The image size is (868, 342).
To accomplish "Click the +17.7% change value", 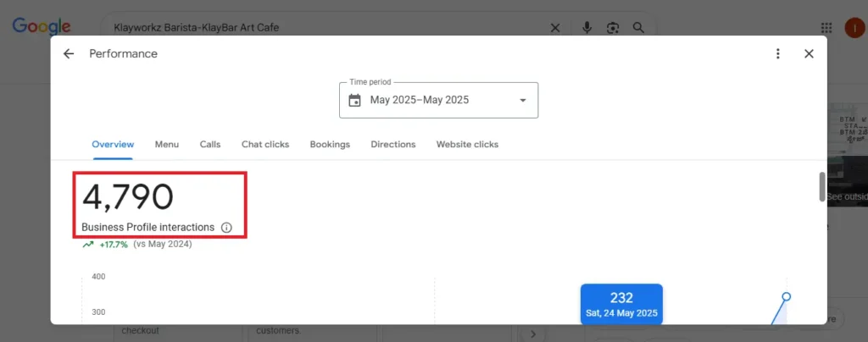I will point(114,244).
